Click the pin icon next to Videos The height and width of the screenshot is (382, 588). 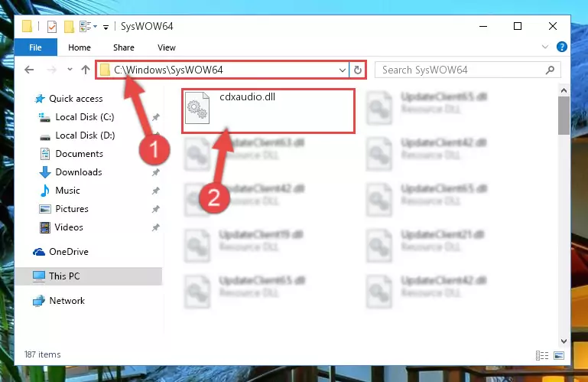click(x=156, y=227)
